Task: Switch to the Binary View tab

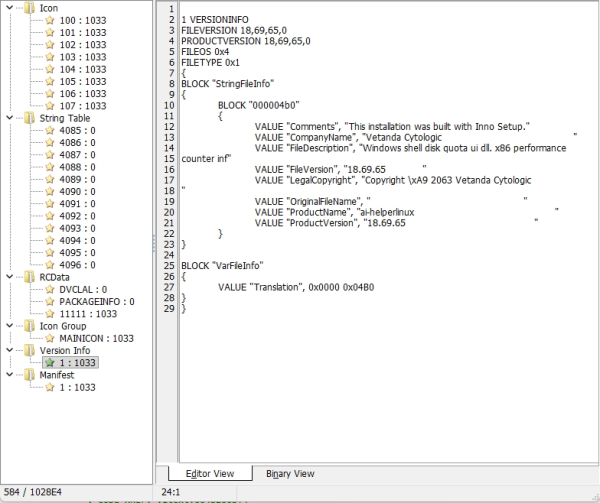Action: pyautogui.click(x=290, y=474)
